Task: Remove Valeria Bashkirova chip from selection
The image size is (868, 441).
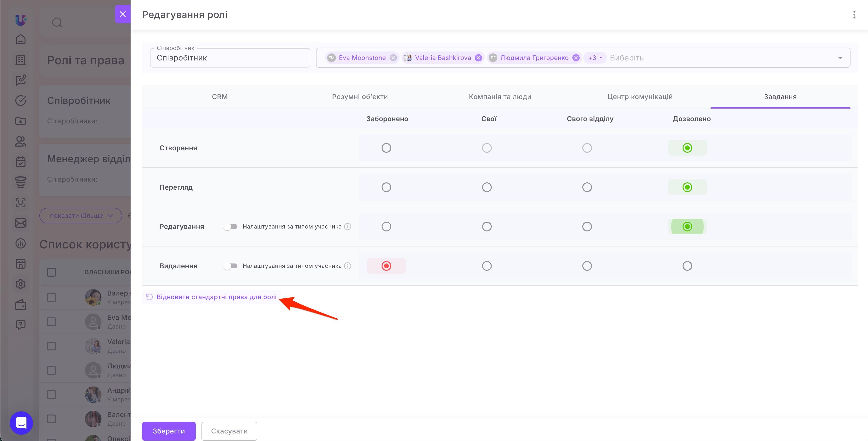Action: coord(478,58)
